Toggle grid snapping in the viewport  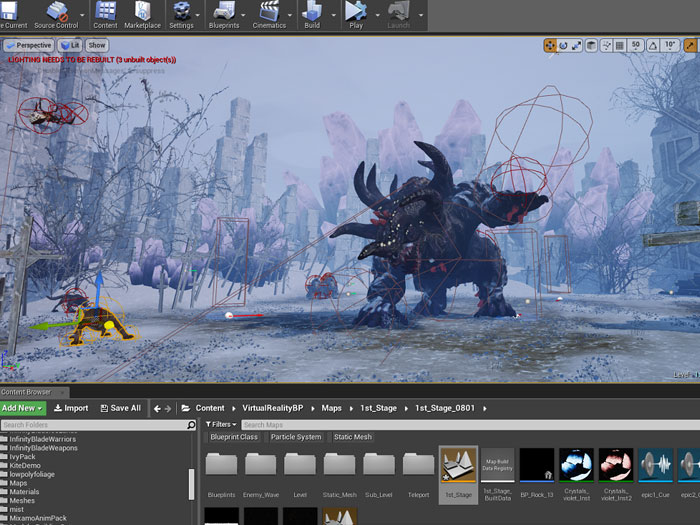coord(620,45)
